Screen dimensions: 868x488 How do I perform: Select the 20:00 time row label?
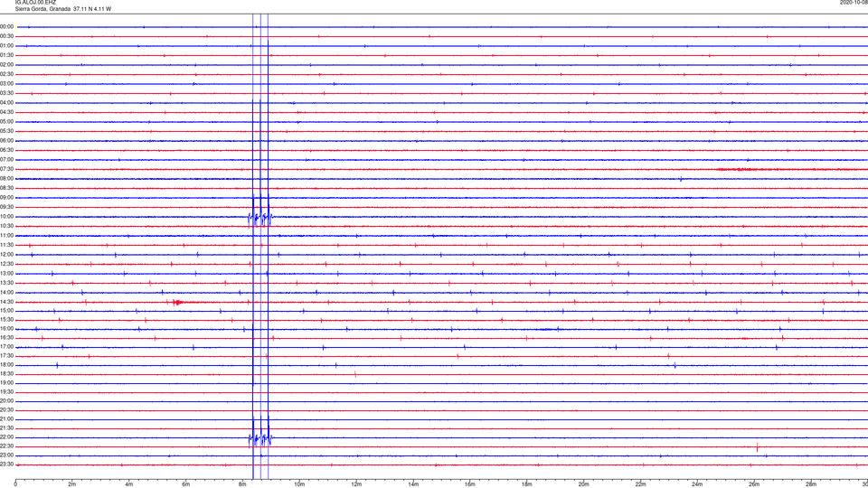click(6, 401)
